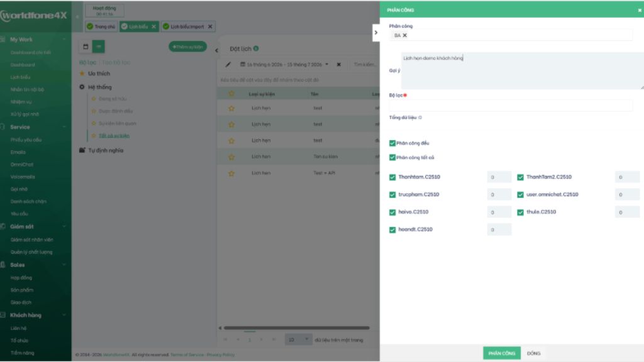Screen dimensions: 644x362
Task: Collapse the Phân công side panel arrow
Action: pos(376,33)
